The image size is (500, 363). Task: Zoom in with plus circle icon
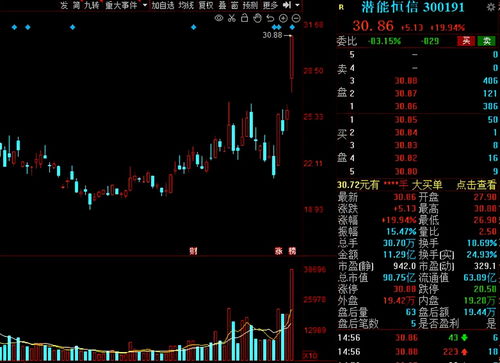[283, 18]
